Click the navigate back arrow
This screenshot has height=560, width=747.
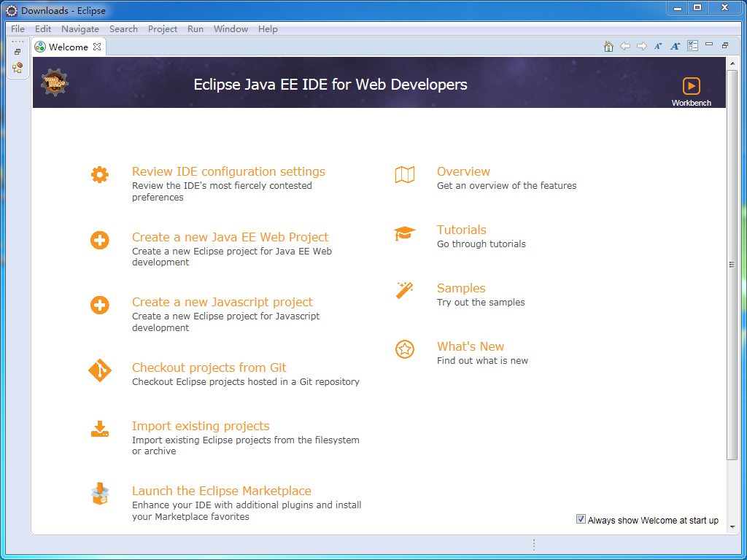coord(625,46)
